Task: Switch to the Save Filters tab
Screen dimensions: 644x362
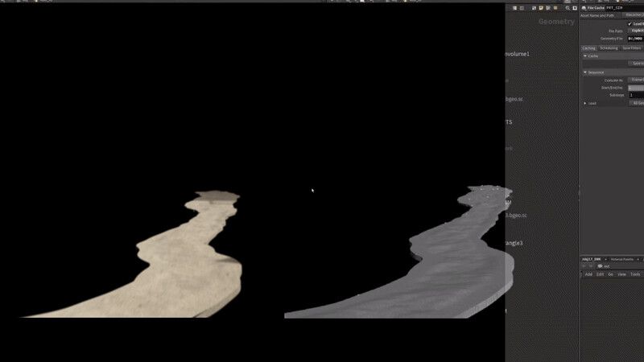Action: [x=631, y=48]
